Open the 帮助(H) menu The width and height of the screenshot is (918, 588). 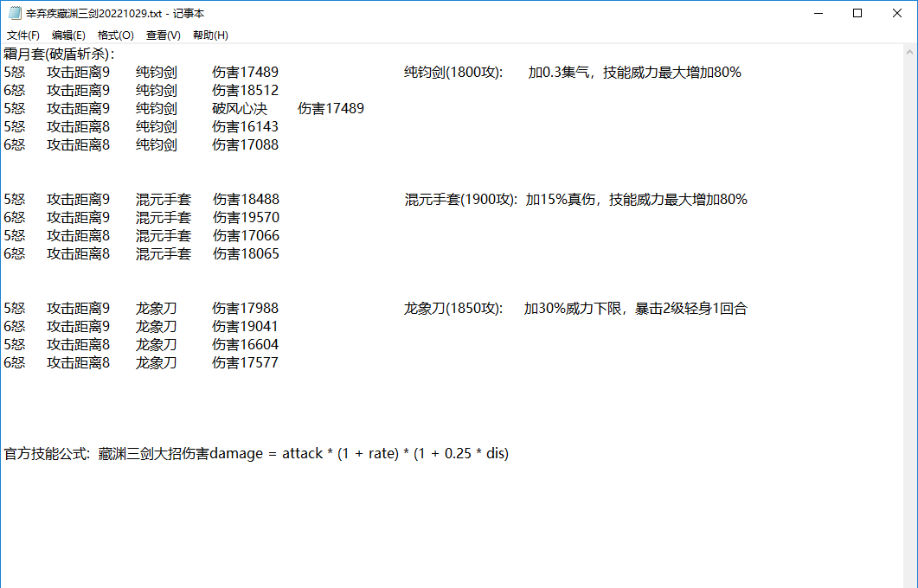click(x=211, y=35)
